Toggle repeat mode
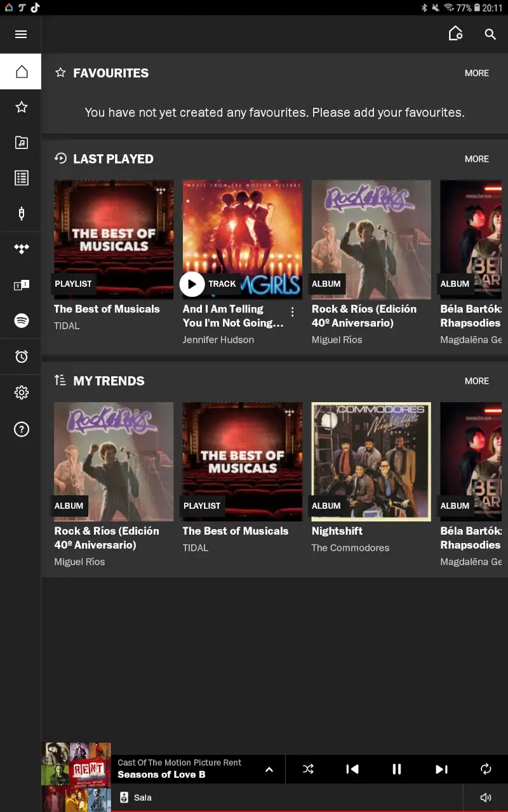 pyautogui.click(x=486, y=769)
